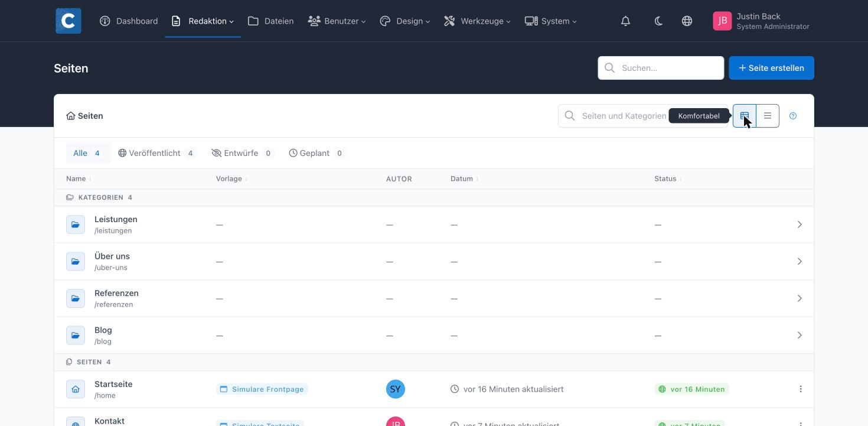Open the Werkzeuge dropdown menu

pos(478,21)
